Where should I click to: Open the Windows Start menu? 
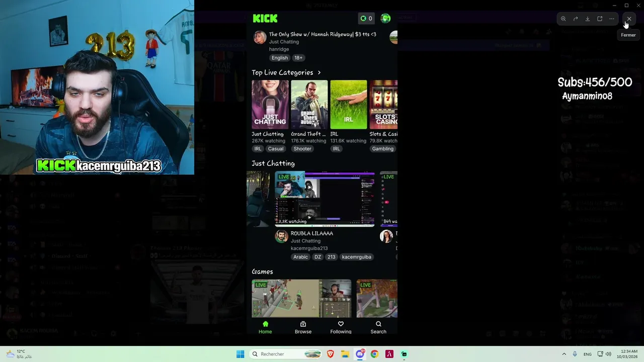coord(240,354)
